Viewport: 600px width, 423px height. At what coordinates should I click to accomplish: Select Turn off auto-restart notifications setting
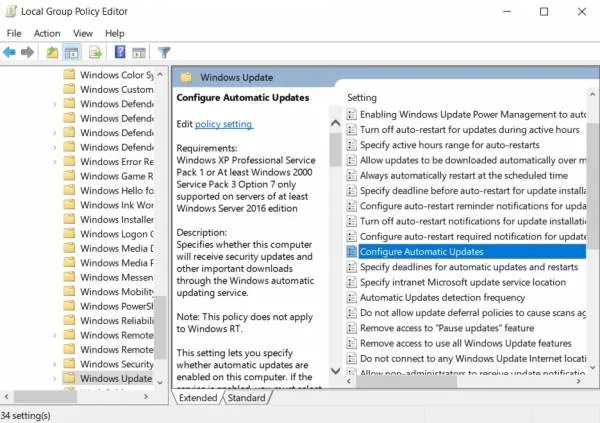(x=473, y=221)
